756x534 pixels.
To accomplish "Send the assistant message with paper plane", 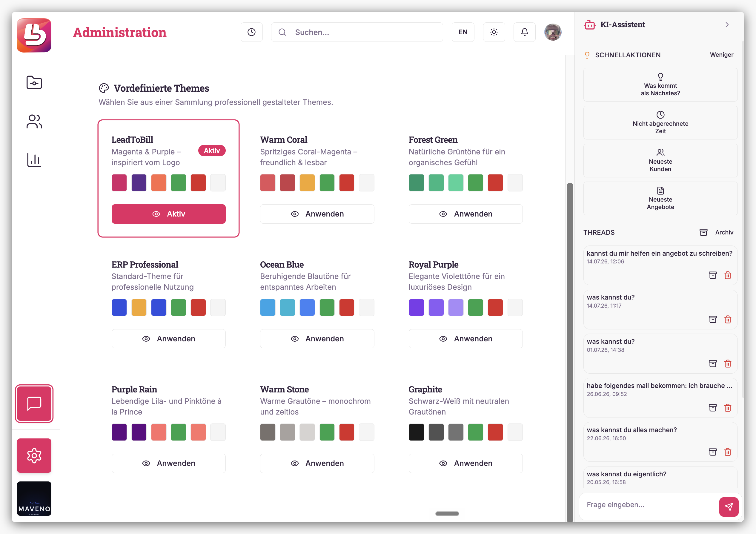I will pyautogui.click(x=729, y=507).
